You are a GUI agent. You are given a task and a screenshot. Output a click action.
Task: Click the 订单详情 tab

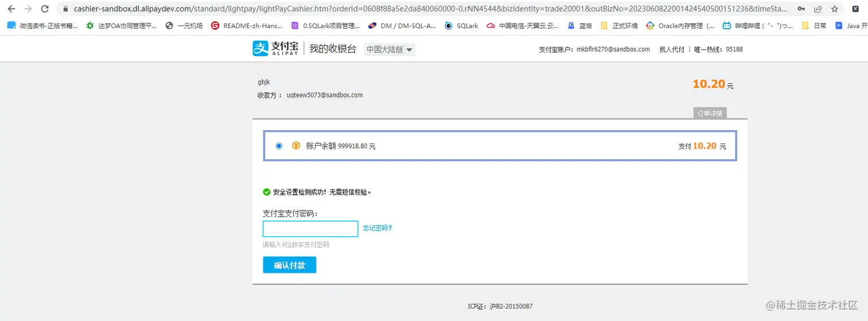[710, 113]
